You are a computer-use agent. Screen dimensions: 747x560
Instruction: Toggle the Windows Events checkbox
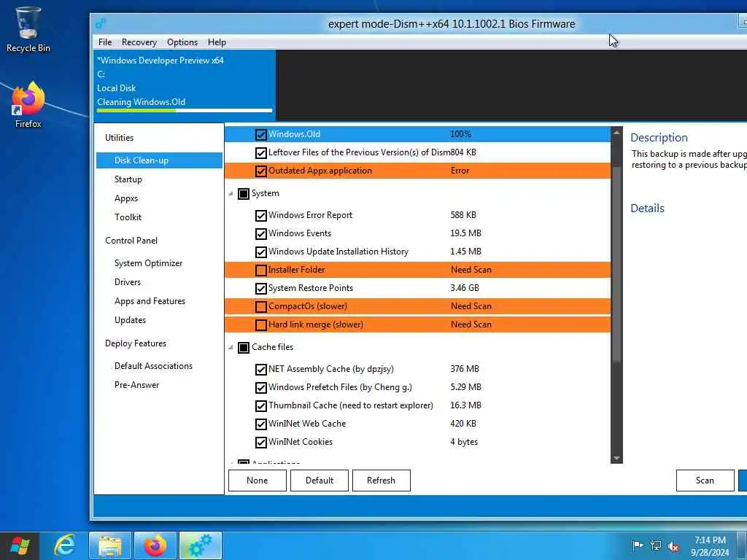tap(260, 234)
